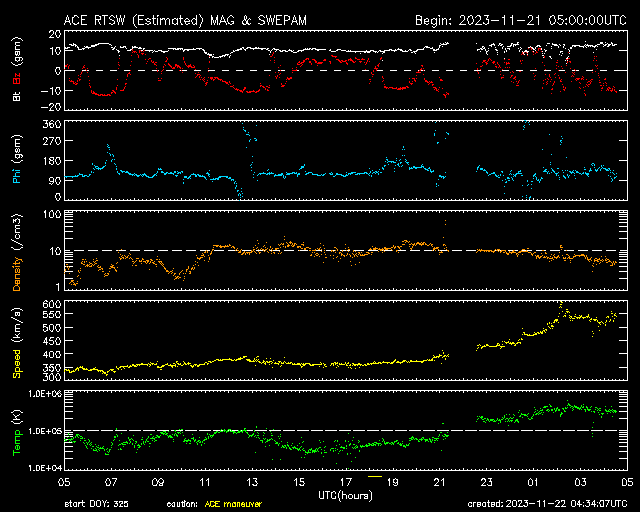
Task: Click the green 'Temp (K)' axis label
Action: tap(17, 433)
